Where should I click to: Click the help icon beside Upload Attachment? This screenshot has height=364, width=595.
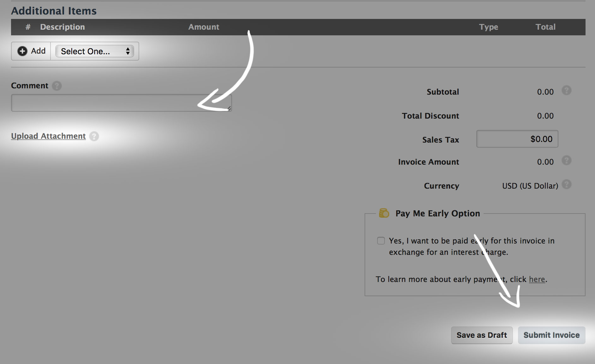coord(94,136)
